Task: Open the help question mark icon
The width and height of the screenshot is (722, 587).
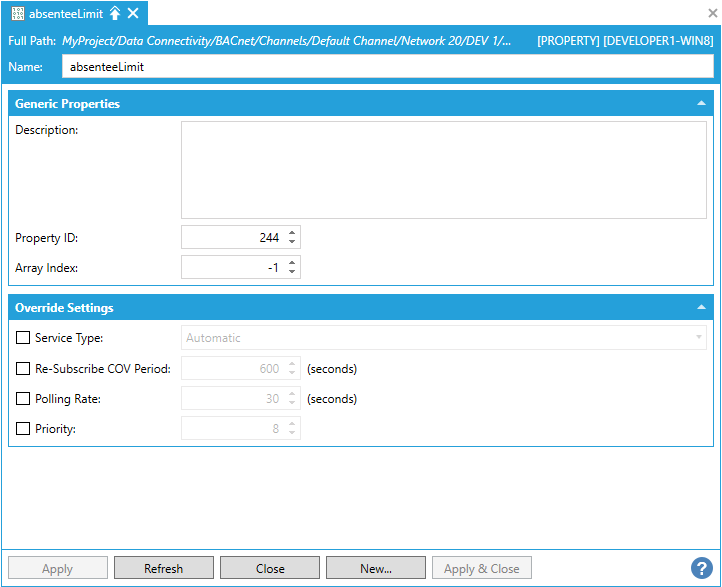Action: pos(700,568)
